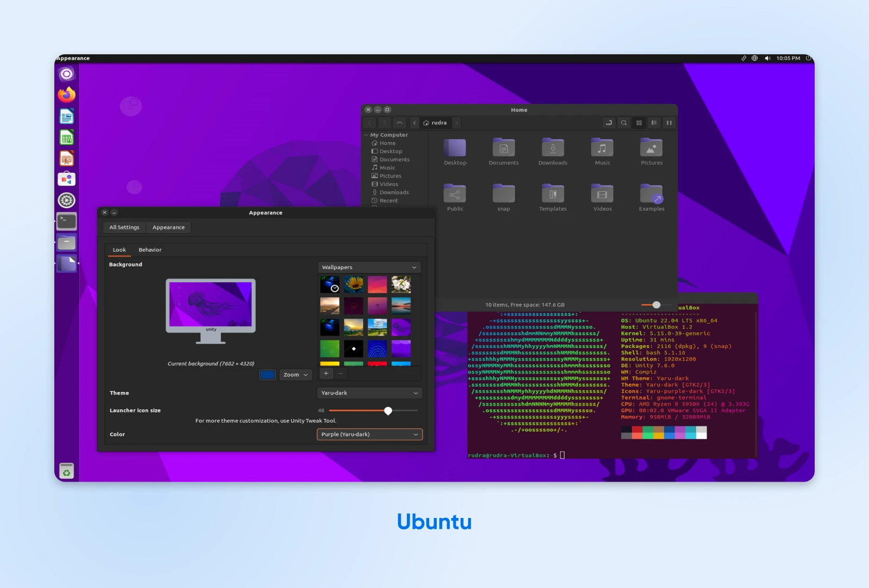Open the Documents folder icon

coord(503,151)
